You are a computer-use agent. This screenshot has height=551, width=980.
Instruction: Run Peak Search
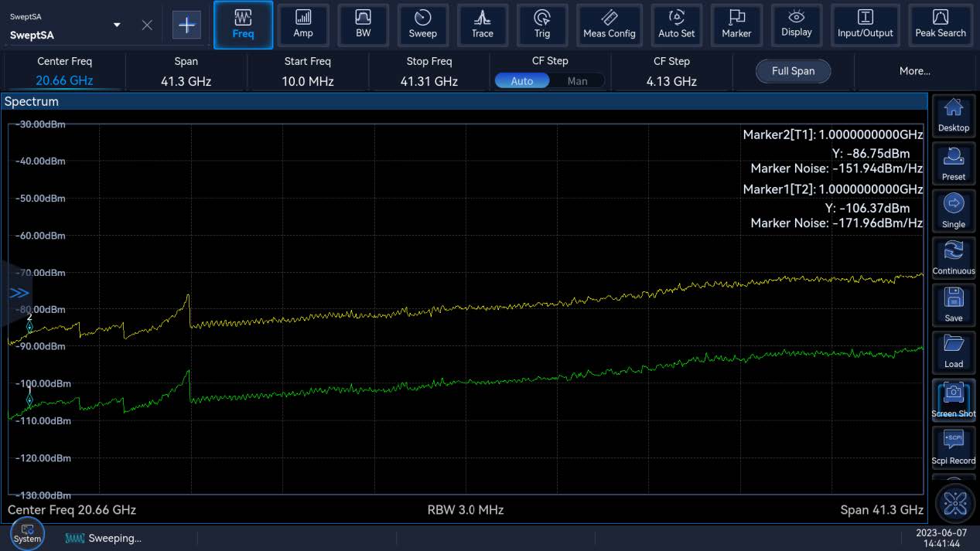pyautogui.click(x=940, y=25)
